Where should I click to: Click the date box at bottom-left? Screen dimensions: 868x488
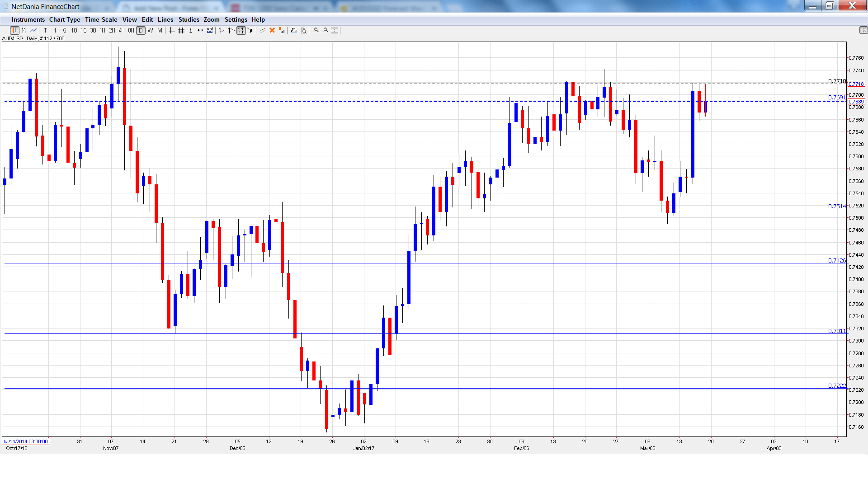pyautogui.click(x=26, y=441)
